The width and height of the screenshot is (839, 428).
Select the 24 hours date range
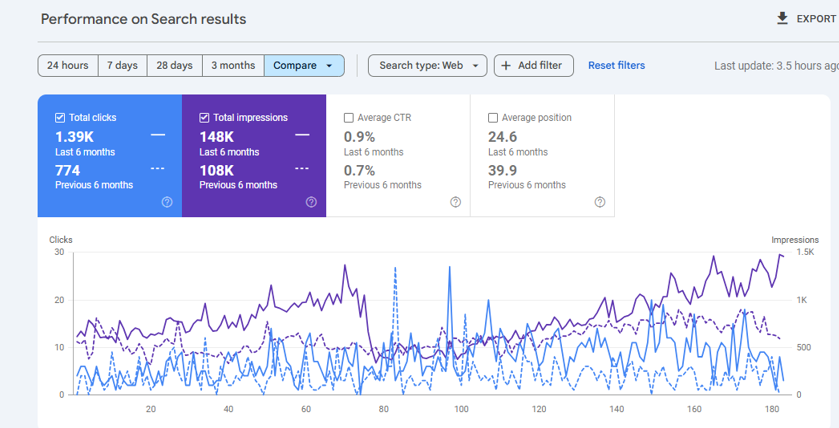pyautogui.click(x=68, y=66)
